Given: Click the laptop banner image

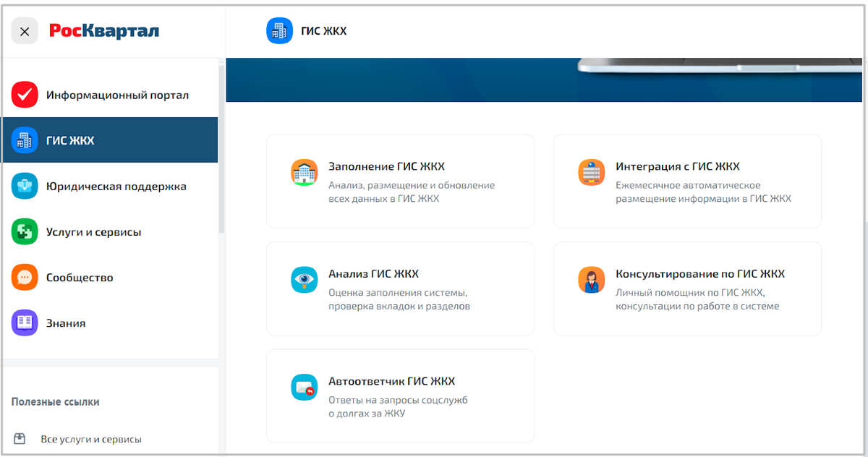Looking at the screenshot, I should click(544, 80).
